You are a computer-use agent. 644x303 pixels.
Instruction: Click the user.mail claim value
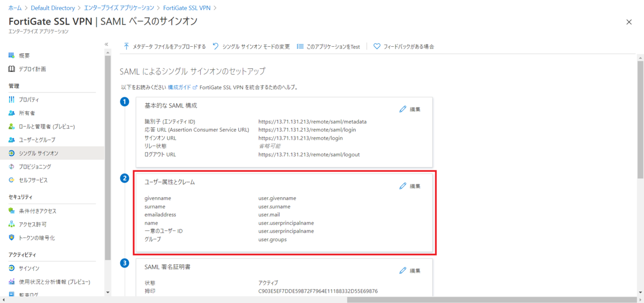pos(270,214)
